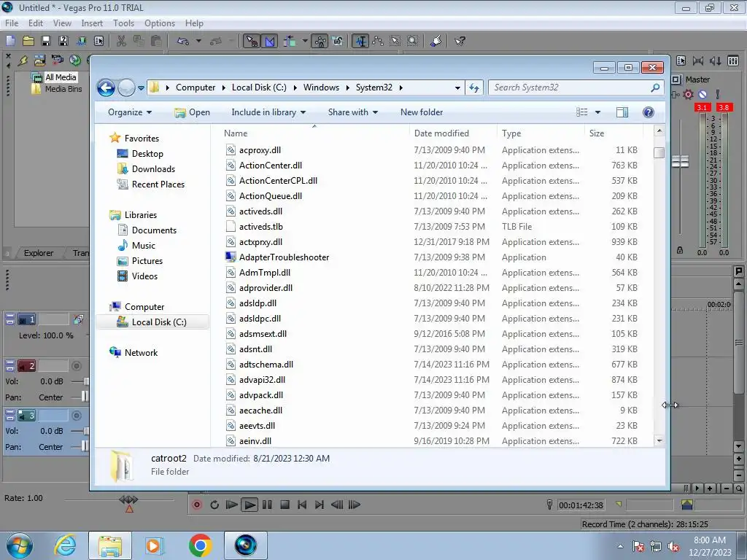Viewport: 747px width, 560px height.
Task: Open Explorer Help with question mark icon
Action: click(648, 112)
